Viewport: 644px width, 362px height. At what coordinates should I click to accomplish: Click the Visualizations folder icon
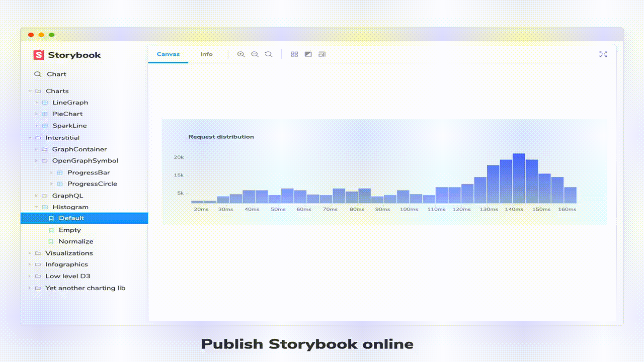coord(38,253)
